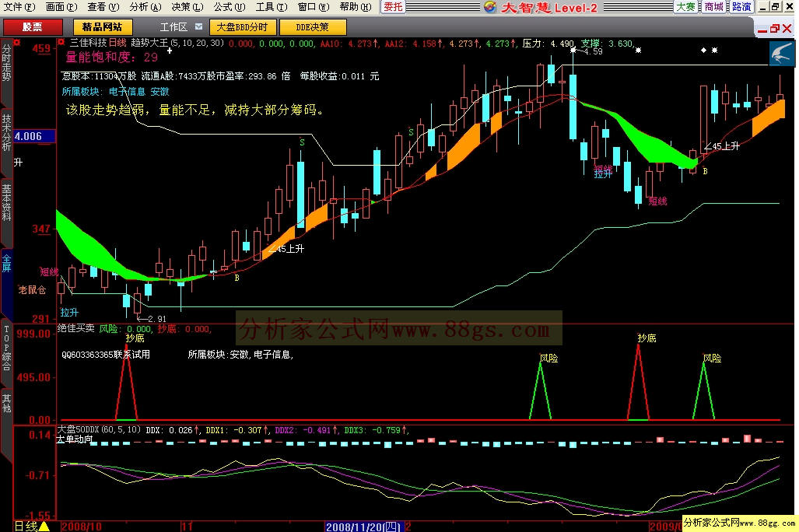This screenshot has width=799, height=532.
Task: Click the red marker beside 三佳科技
Action: [61, 43]
